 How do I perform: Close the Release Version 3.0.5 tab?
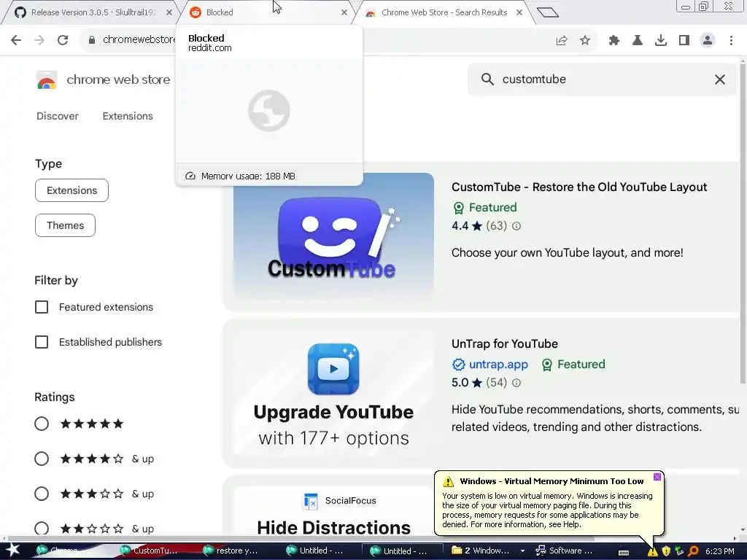tap(169, 13)
